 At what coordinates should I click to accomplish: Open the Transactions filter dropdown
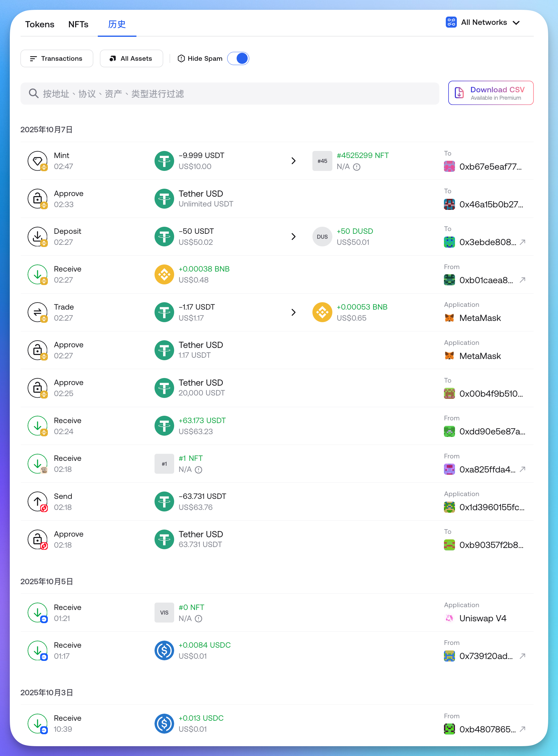click(57, 59)
